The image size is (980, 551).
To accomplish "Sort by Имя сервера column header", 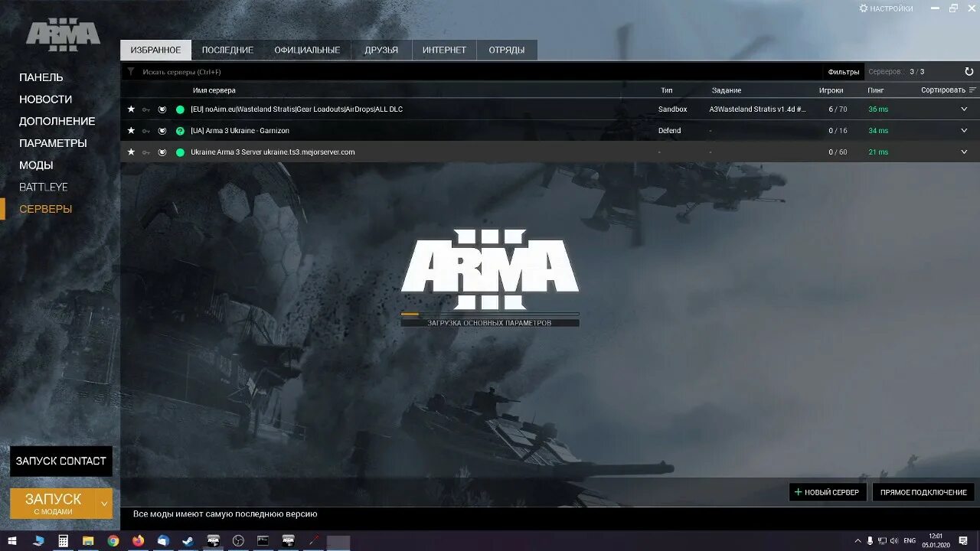I will point(214,90).
